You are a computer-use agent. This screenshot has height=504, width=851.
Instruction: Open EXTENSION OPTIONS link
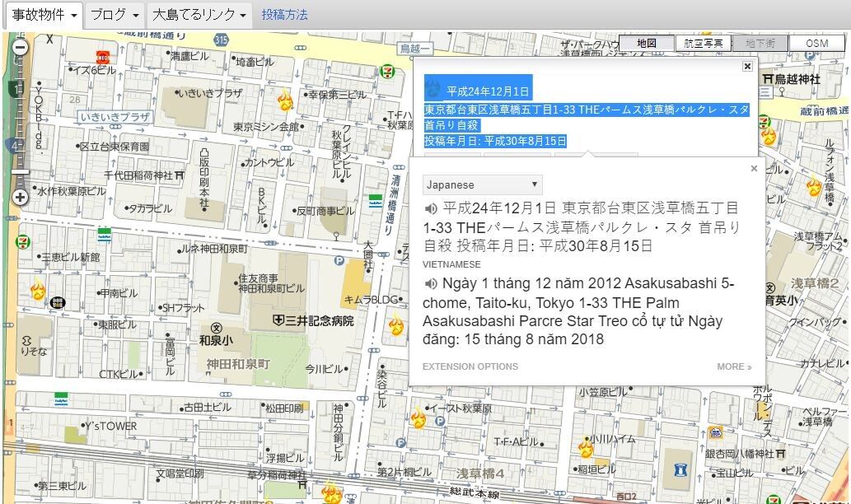click(470, 366)
